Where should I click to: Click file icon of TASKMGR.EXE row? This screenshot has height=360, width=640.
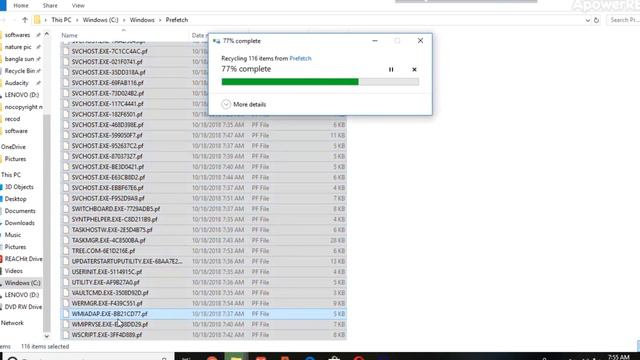[x=66, y=240]
